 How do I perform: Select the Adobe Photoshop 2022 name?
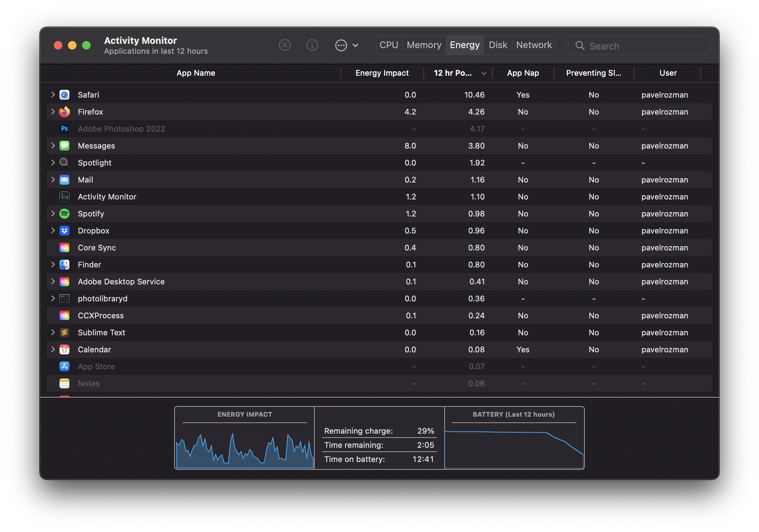click(121, 129)
